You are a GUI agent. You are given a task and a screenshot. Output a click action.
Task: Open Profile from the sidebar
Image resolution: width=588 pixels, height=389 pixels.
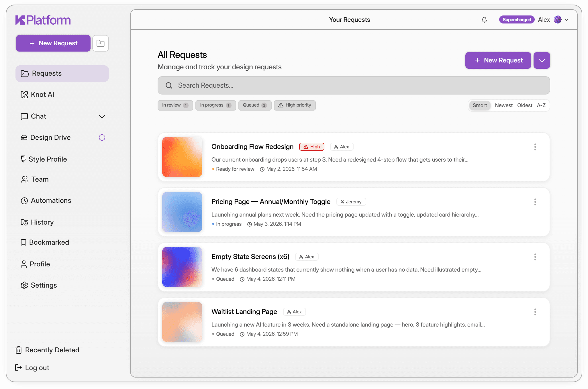point(62,264)
